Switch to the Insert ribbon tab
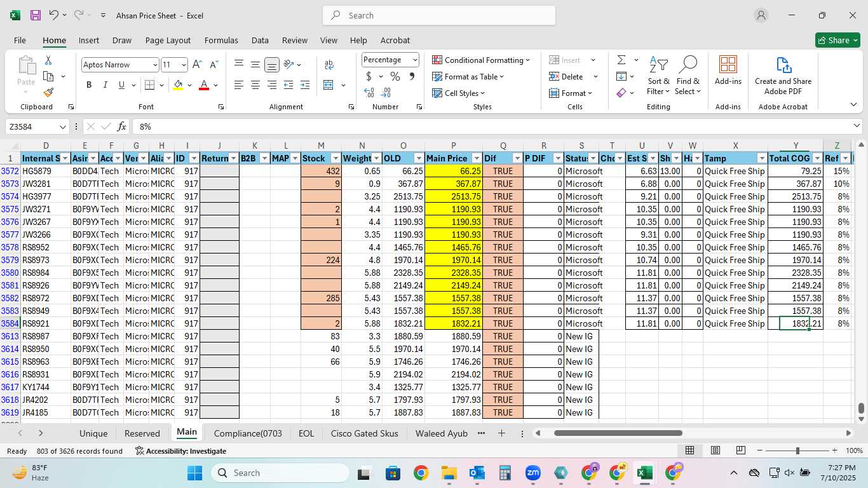 tap(89, 40)
